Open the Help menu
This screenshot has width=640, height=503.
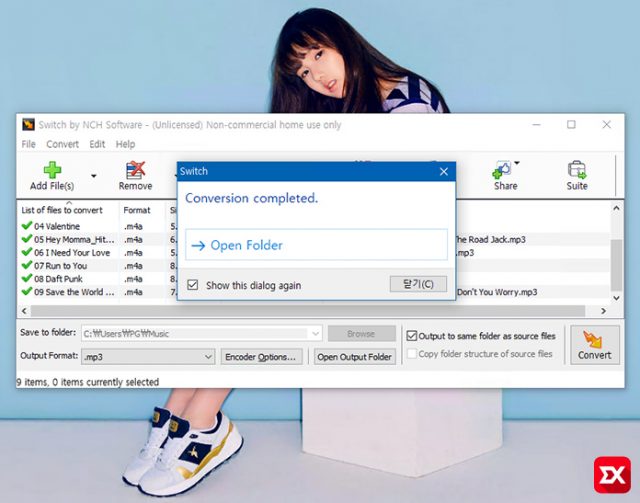125,144
